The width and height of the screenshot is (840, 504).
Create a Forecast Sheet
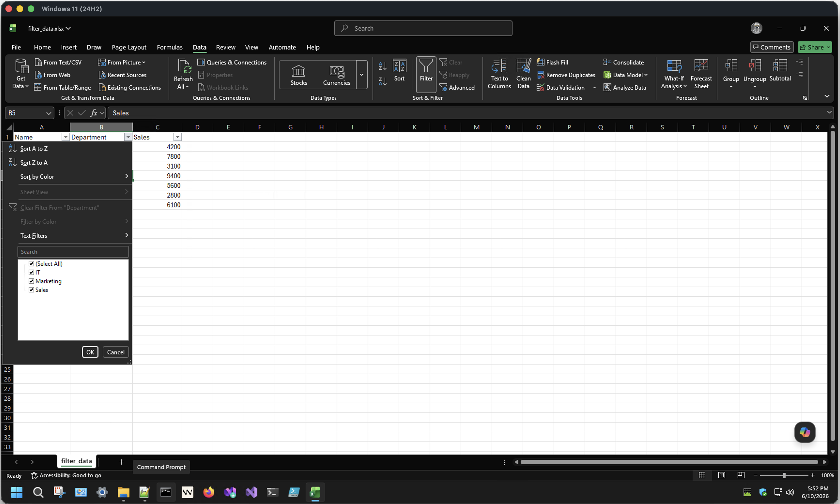click(701, 74)
